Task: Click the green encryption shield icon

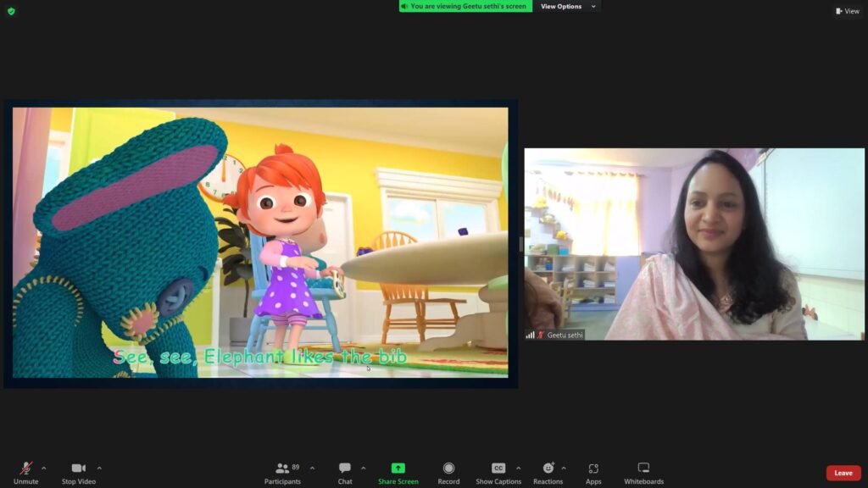Action: 11,11
